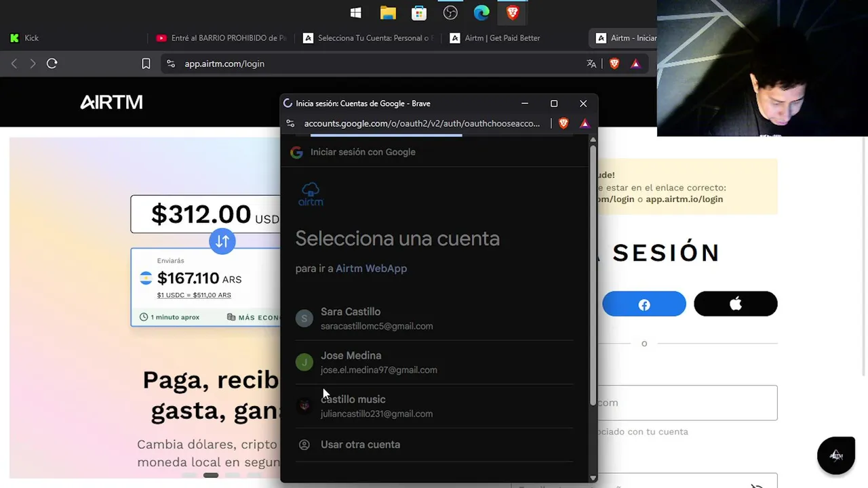Open Microsoft Edge from the taskbar
Viewport: 868px width, 488px height.
click(481, 13)
